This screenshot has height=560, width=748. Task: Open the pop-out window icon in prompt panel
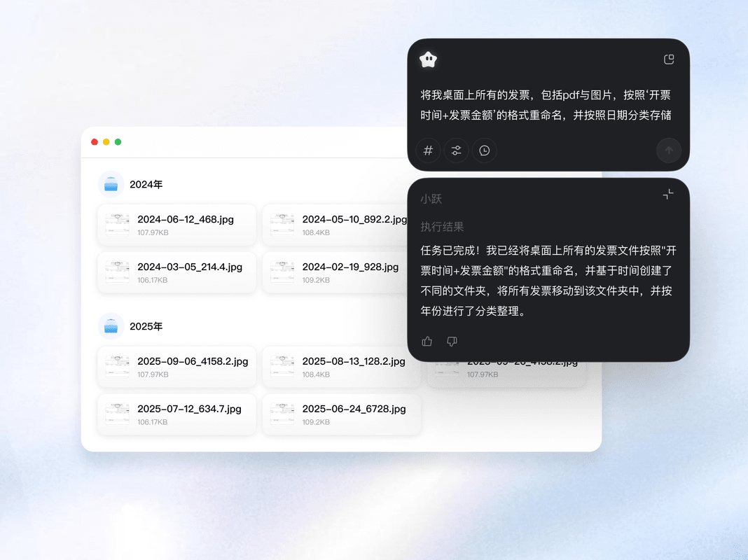pos(669,59)
